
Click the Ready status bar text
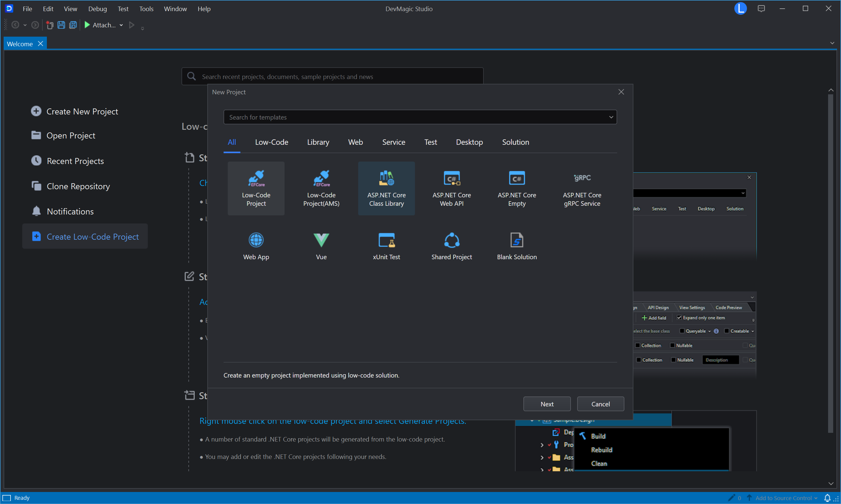22,498
